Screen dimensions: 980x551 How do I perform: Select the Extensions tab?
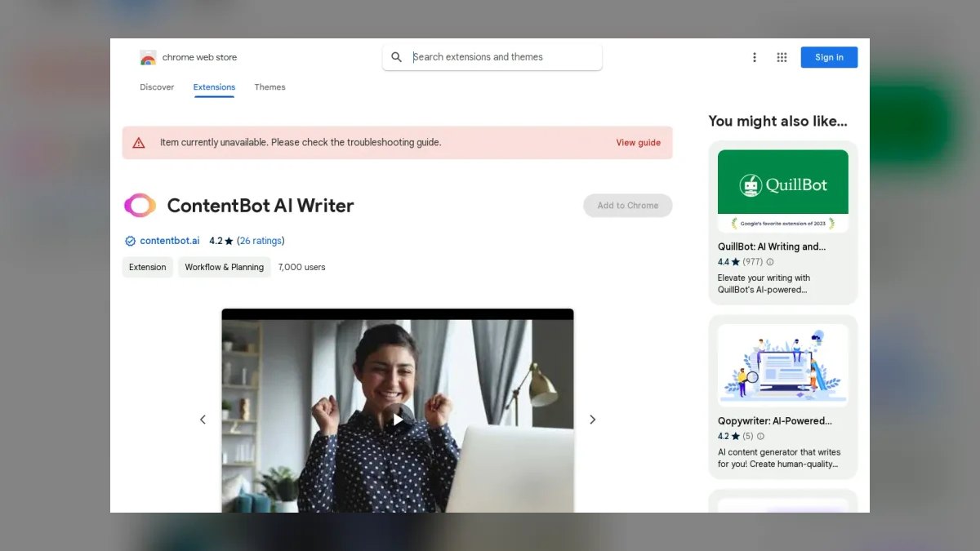(214, 87)
